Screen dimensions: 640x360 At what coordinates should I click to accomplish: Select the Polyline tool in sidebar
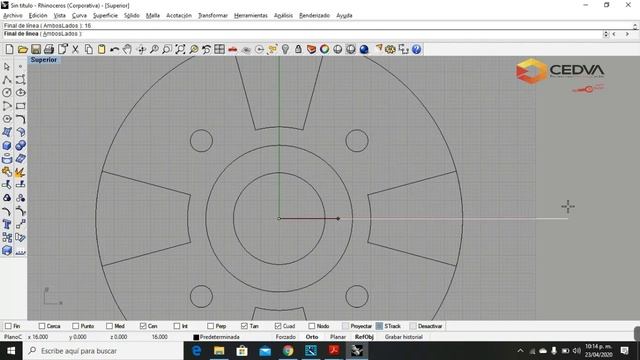point(7,79)
